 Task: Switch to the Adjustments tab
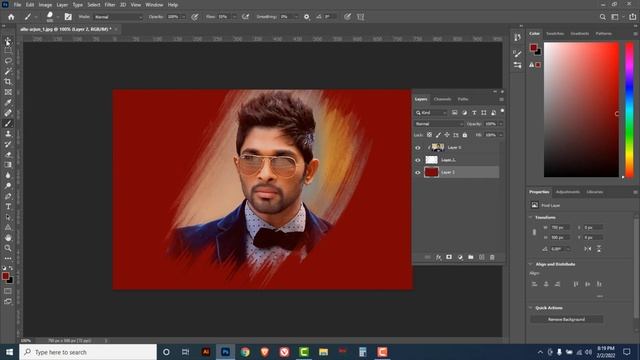tap(568, 192)
